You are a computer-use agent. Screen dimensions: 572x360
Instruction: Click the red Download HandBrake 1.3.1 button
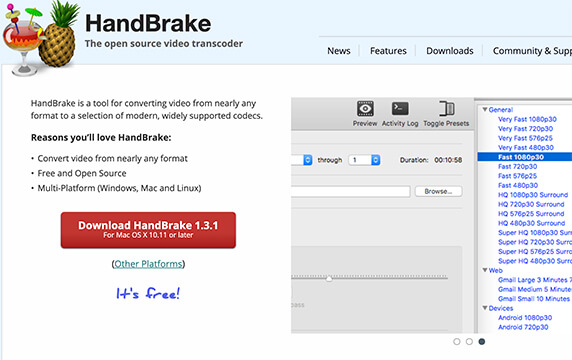coord(148,230)
